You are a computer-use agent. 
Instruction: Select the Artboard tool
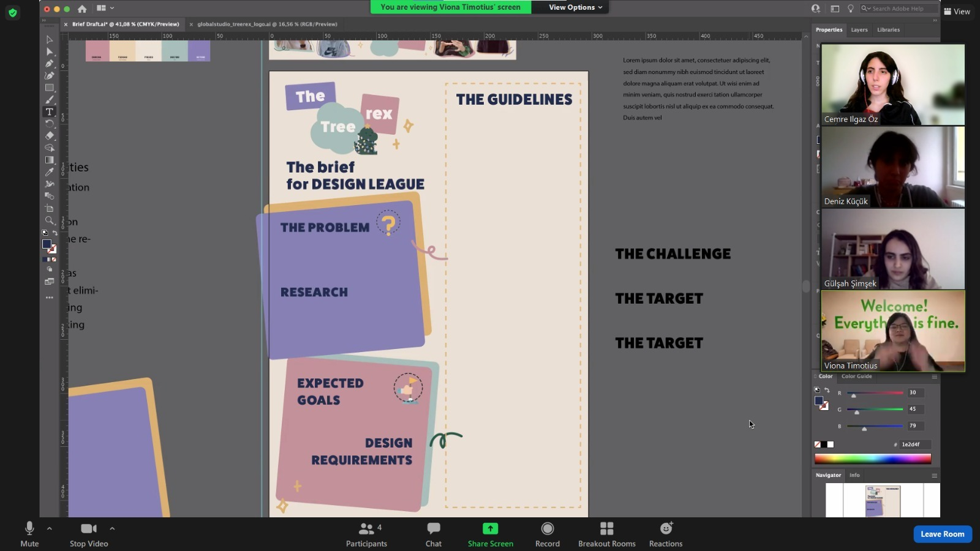tap(50, 208)
